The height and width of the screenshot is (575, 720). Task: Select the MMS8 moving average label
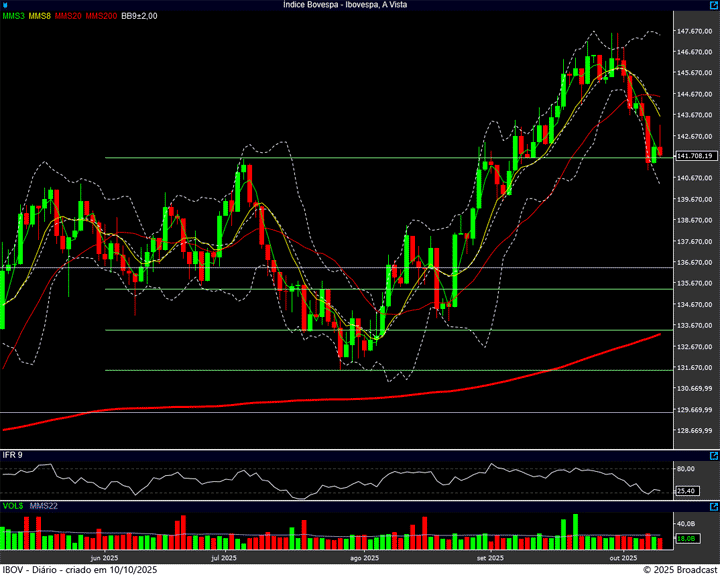point(40,17)
